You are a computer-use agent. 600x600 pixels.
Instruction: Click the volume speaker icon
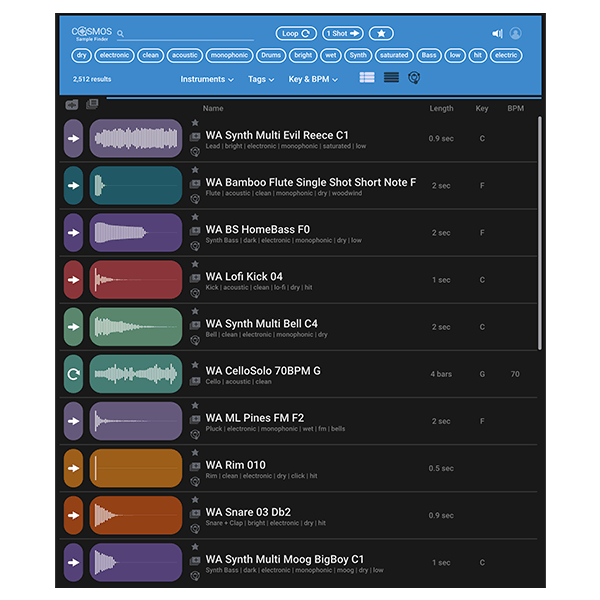click(x=497, y=34)
